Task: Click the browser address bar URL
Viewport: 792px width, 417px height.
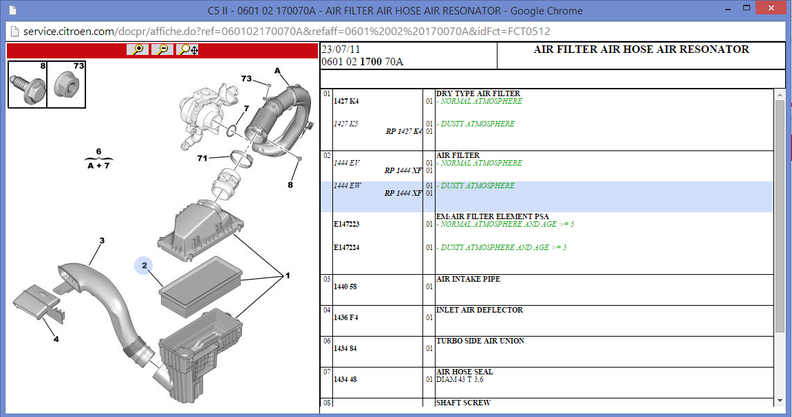Action: (286, 31)
